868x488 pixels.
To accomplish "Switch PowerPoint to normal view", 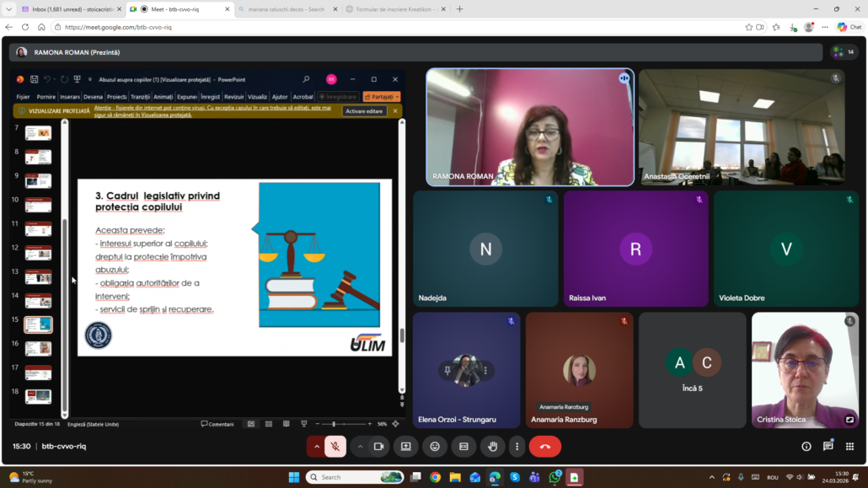I will click(251, 424).
